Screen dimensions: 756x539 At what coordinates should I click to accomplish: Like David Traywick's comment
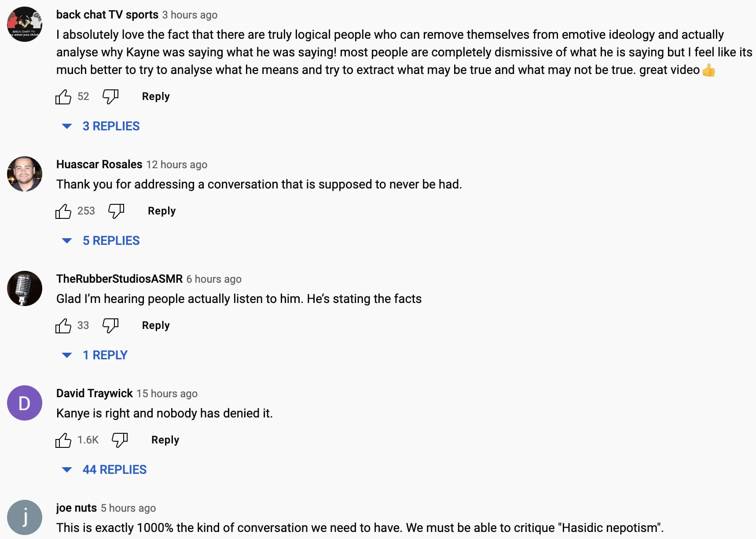[63, 440]
